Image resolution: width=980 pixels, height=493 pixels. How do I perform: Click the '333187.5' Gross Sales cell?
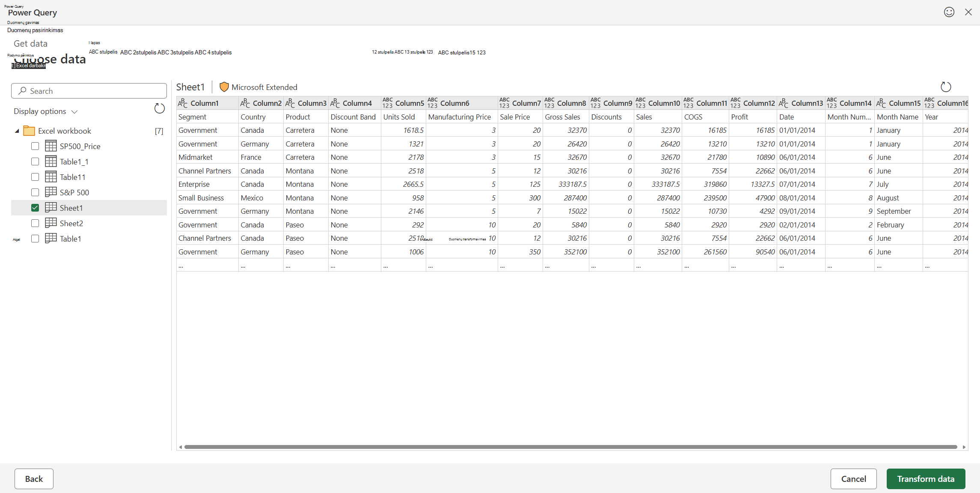click(566, 184)
